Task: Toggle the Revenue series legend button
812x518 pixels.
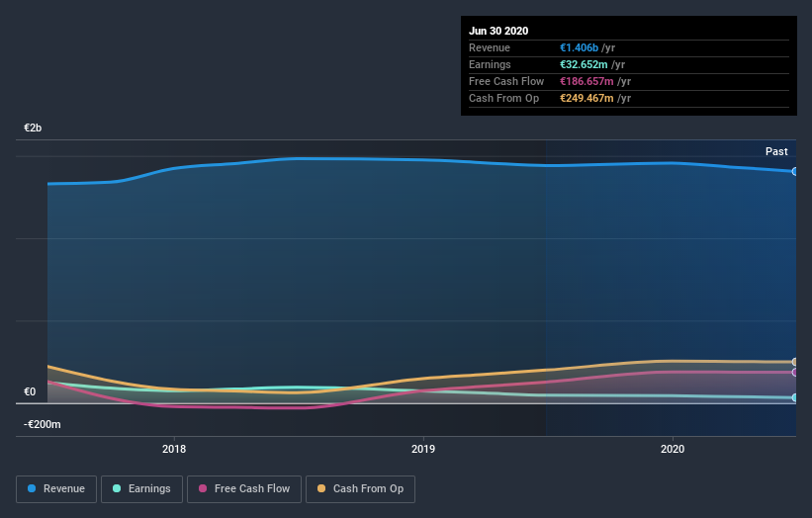Action: [x=56, y=489]
